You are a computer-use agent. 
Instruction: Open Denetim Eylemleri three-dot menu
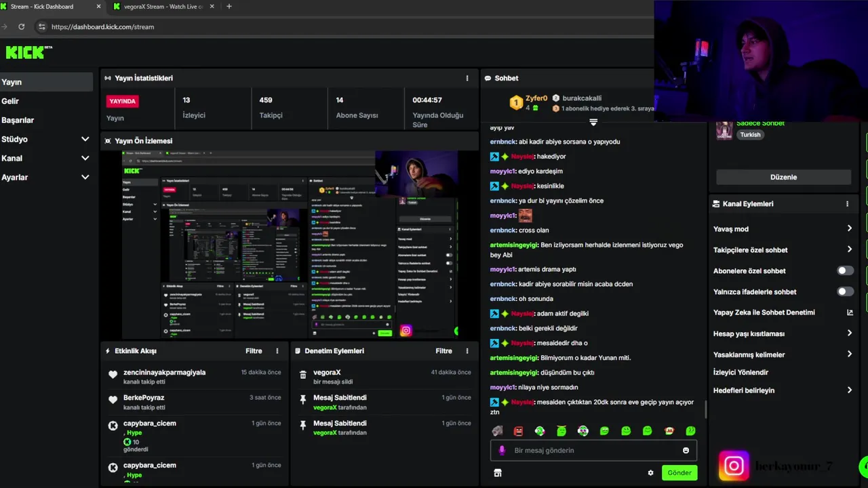pos(467,351)
